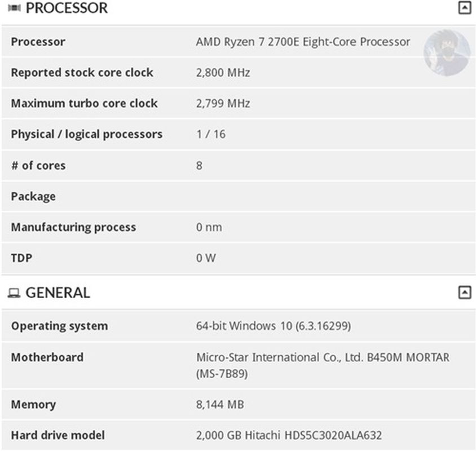Click the Reported stock core clock label

pyautogui.click(x=82, y=73)
